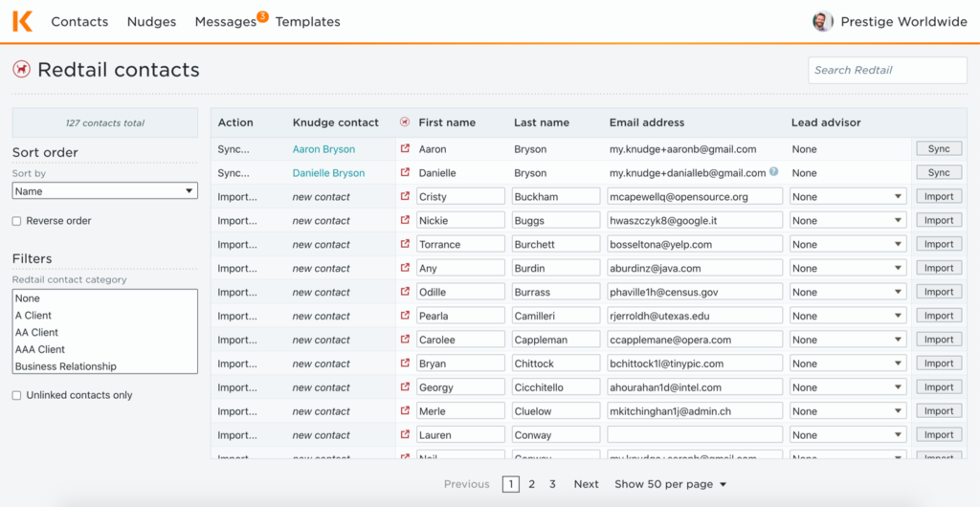Open Carolee Cappleman's Redtail external link icon
Screen dimensions: 980x507
(x=405, y=340)
